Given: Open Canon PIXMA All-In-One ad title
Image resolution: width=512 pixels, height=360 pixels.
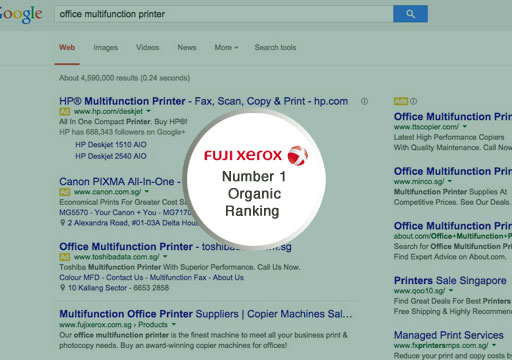Looking at the screenshot, I should tap(120, 182).
